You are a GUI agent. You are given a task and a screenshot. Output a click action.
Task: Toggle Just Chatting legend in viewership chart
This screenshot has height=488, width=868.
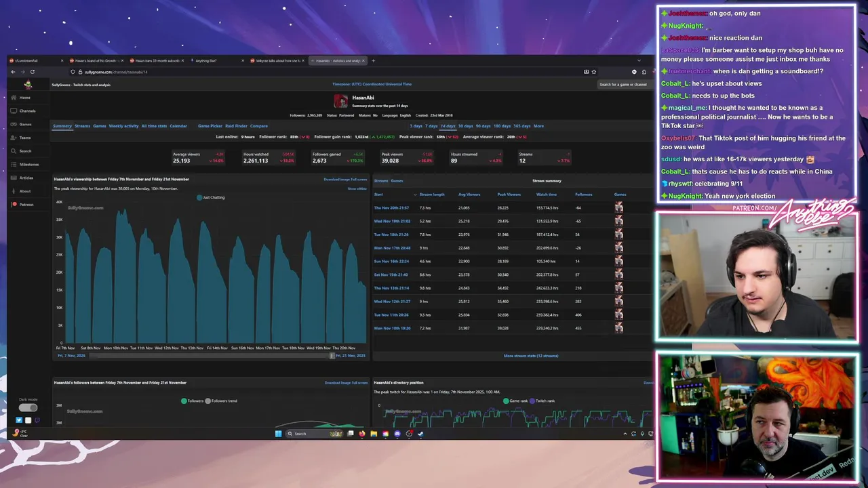(210, 197)
